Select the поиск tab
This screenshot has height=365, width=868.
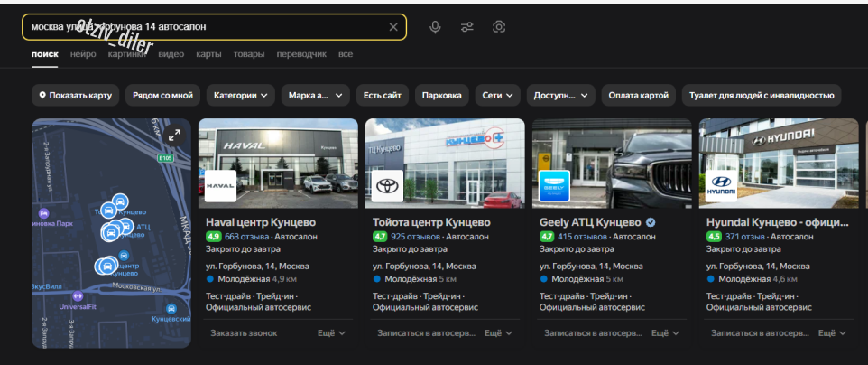click(x=45, y=54)
